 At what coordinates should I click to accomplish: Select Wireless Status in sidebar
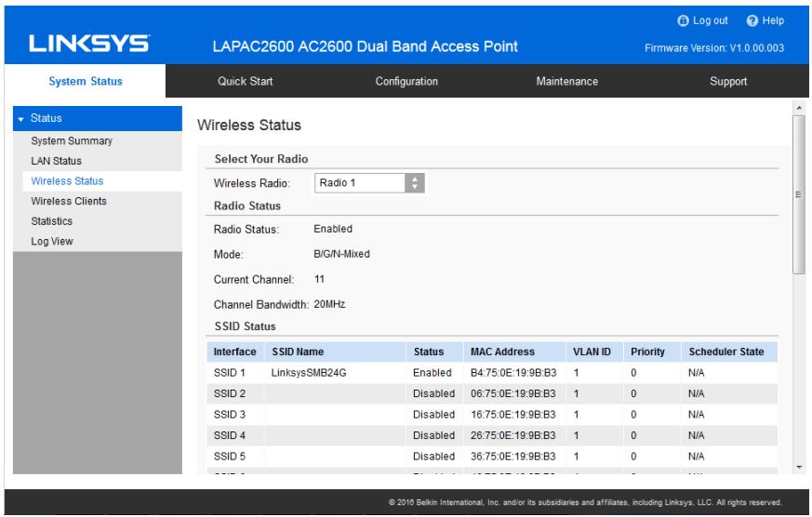[67, 181]
